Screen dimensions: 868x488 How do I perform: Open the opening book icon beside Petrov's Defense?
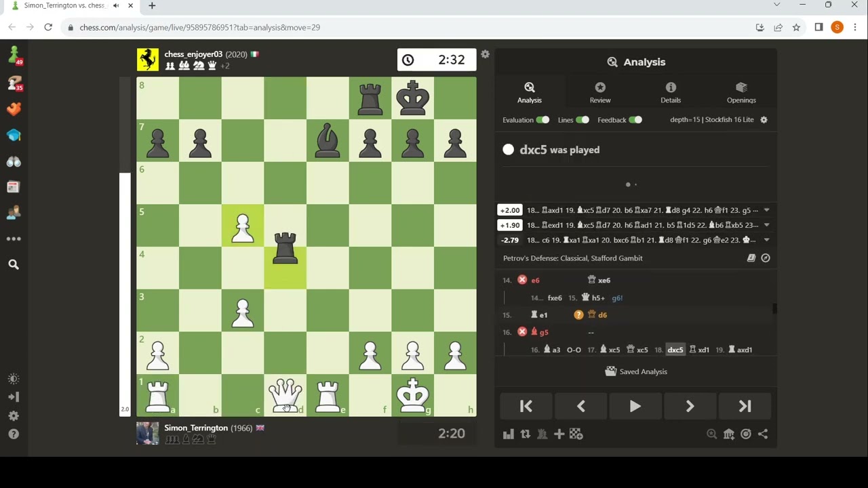click(751, 258)
